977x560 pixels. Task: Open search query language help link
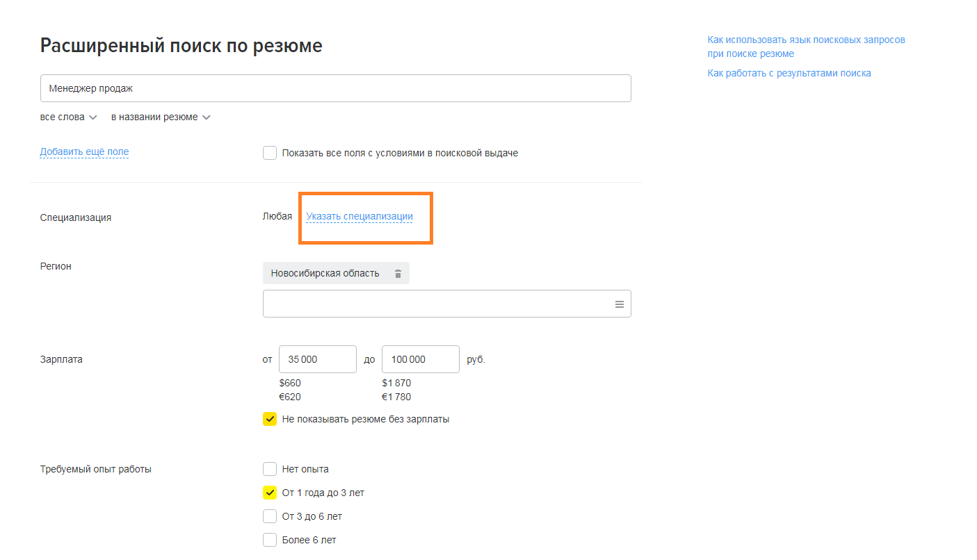[807, 47]
